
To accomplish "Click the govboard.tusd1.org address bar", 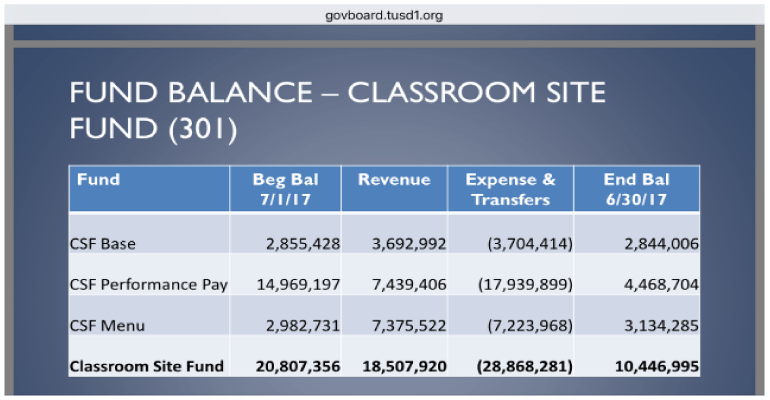I will [x=385, y=15].
